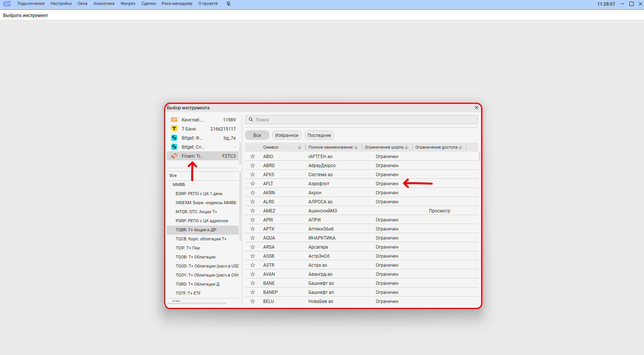Sort by Символ column arrow
The width and height of the screenshot is (644, 355).
click(x=299, y=147)
